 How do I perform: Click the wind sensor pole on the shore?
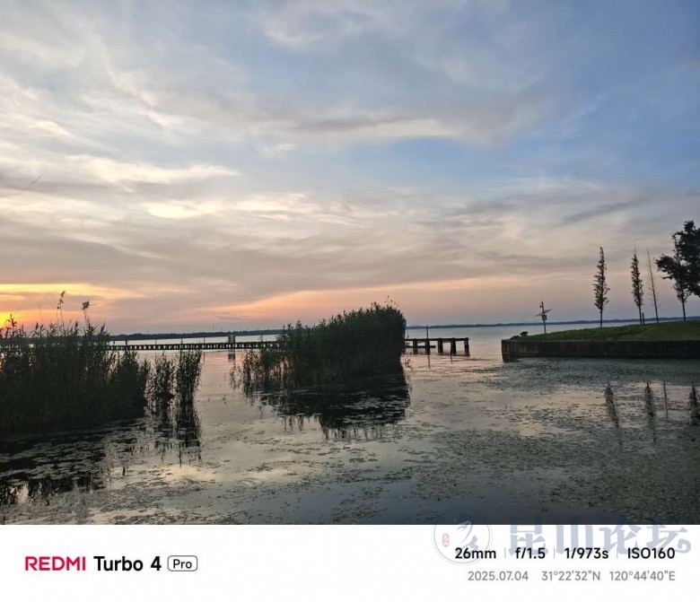543,318
